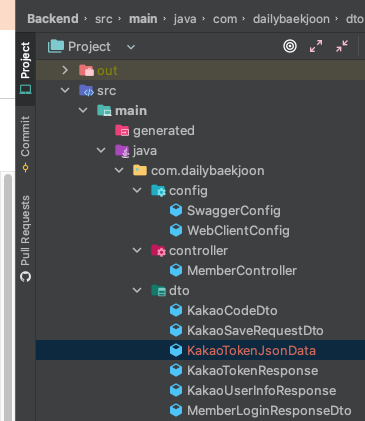The height and width of the screenshot is (421, 365).
Task: Click the config package gear icon
Action: point(158,190)
